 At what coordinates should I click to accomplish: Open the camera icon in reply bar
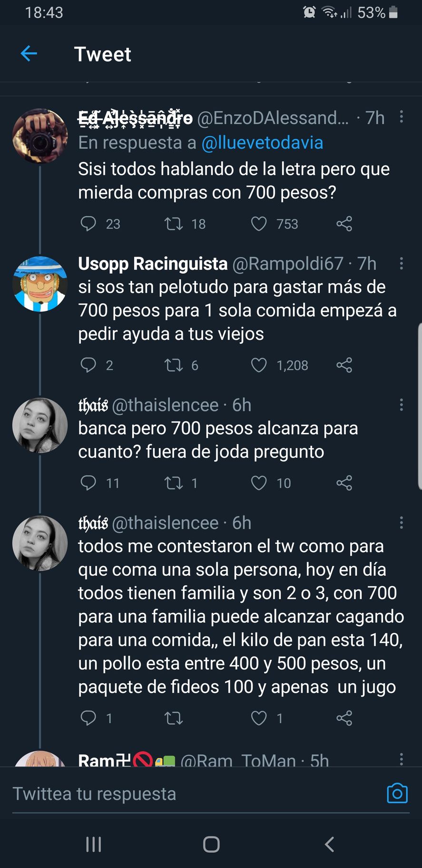pos(397,793)
